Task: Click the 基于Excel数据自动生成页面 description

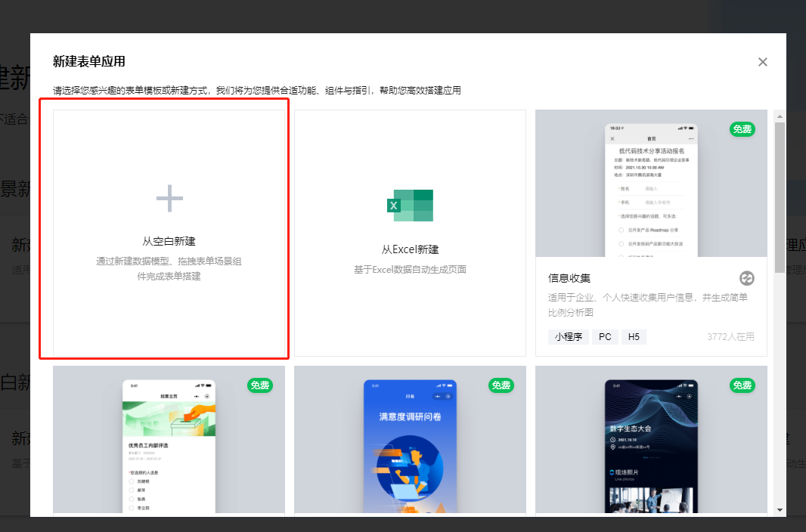Action: 411,270
